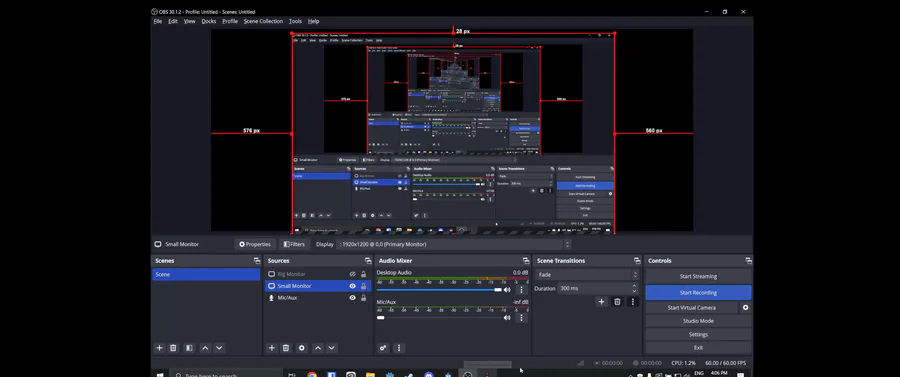Toggle lock on Big Monitor source
900x377 pixels.
pos(363,274)
